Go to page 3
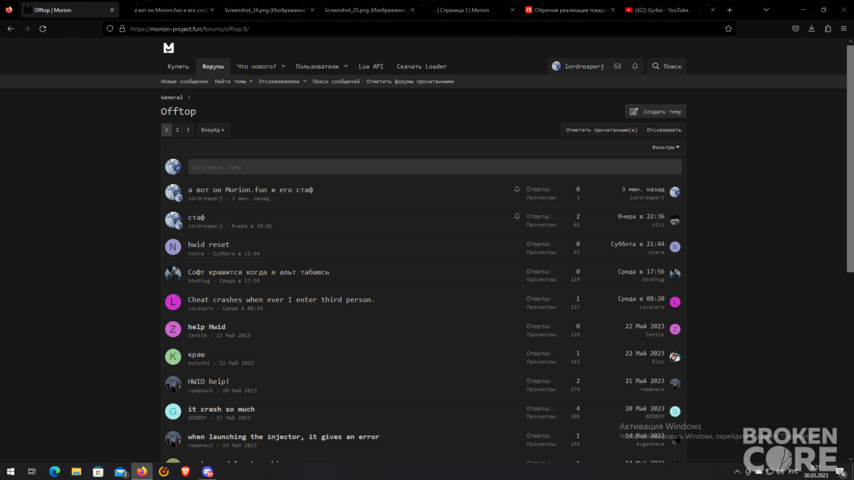This screenshot has width=854, height=480. 188,130
